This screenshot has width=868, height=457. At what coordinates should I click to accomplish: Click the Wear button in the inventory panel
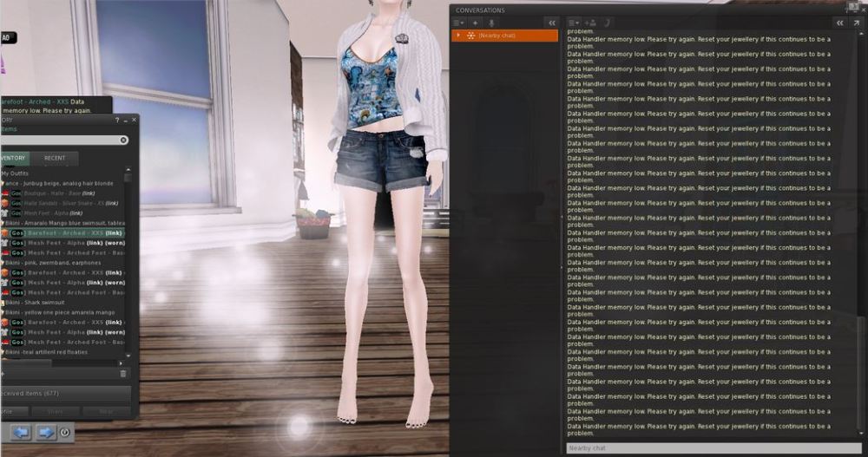(105, 412)
